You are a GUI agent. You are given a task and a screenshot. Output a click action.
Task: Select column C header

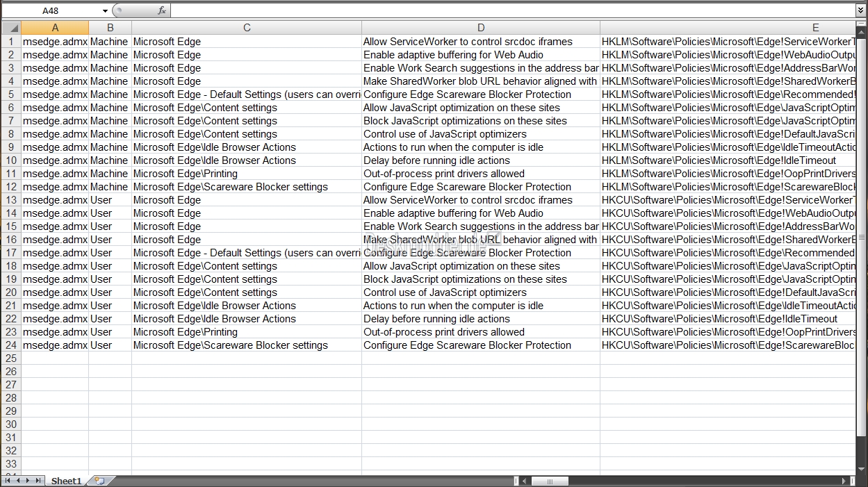point(247,28)
